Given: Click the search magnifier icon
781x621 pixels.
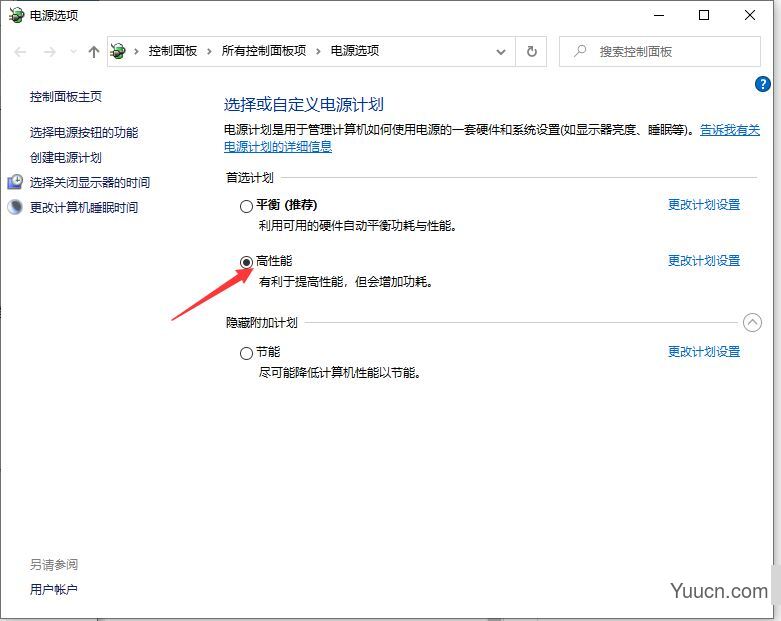Looking at the screenshot, I should [580, 51].
